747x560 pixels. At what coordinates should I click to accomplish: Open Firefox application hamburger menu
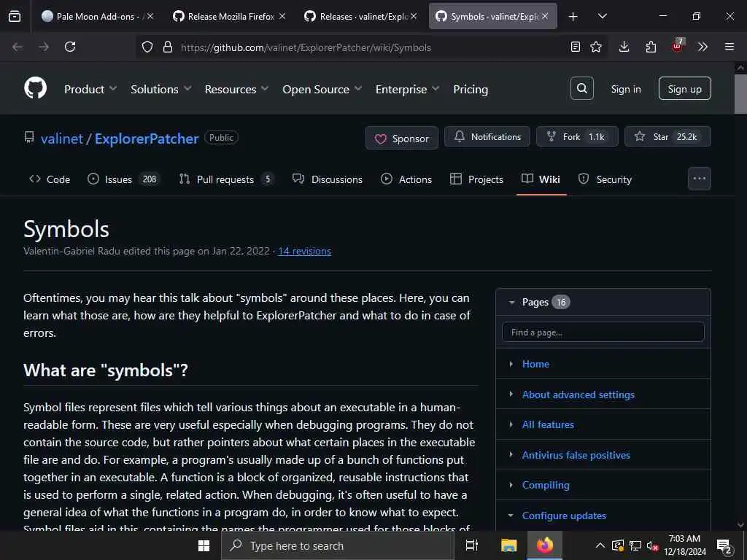click(x=729, y=47)
